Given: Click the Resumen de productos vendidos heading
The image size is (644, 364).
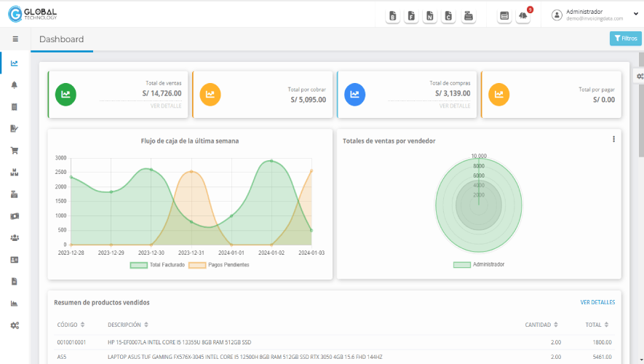Looking at the screenshot, I should (102, 302).
